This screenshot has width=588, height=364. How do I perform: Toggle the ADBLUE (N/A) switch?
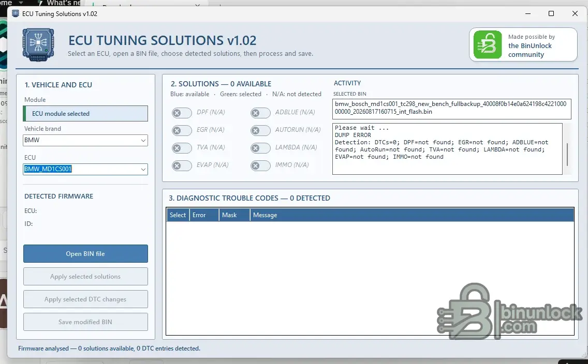tap(261, 113)
